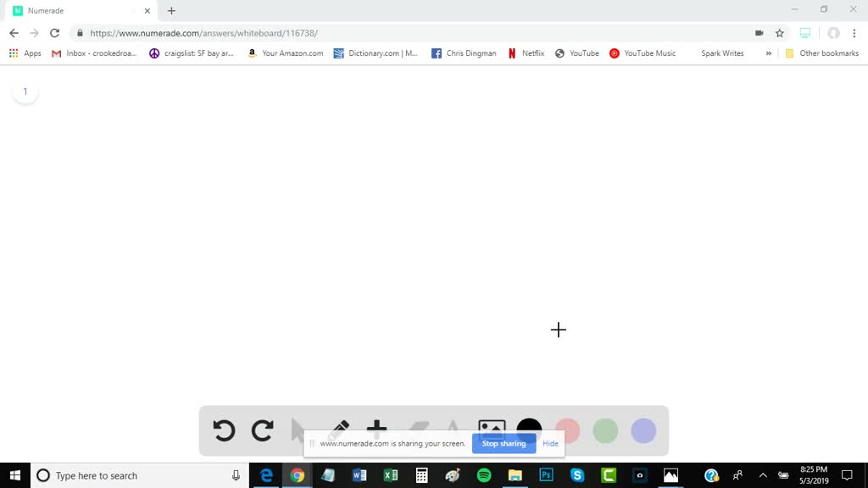Open Chrome's three-dot menu

coord(856,33)
